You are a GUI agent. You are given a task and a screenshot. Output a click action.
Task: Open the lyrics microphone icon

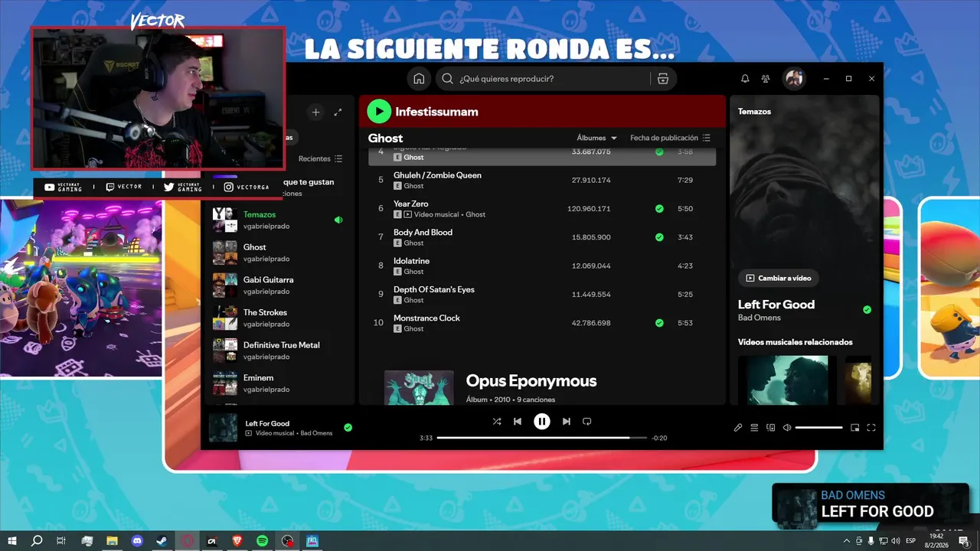[x=738, y=428]
